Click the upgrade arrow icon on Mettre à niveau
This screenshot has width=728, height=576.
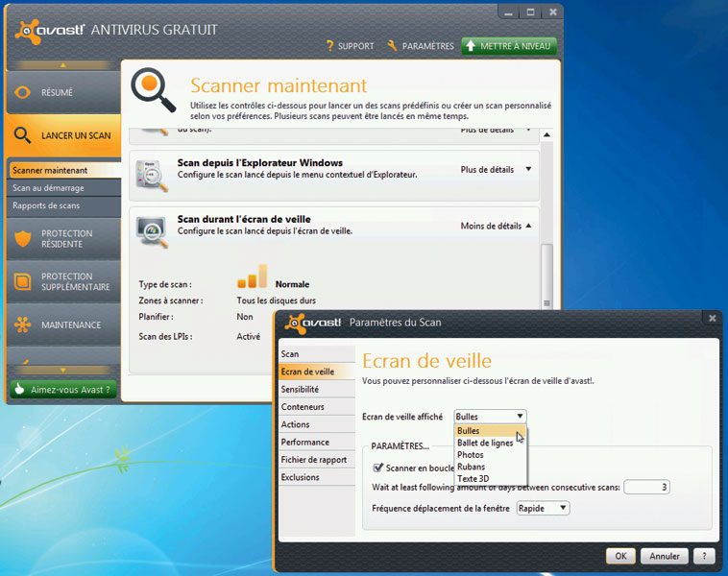(471, 45)
